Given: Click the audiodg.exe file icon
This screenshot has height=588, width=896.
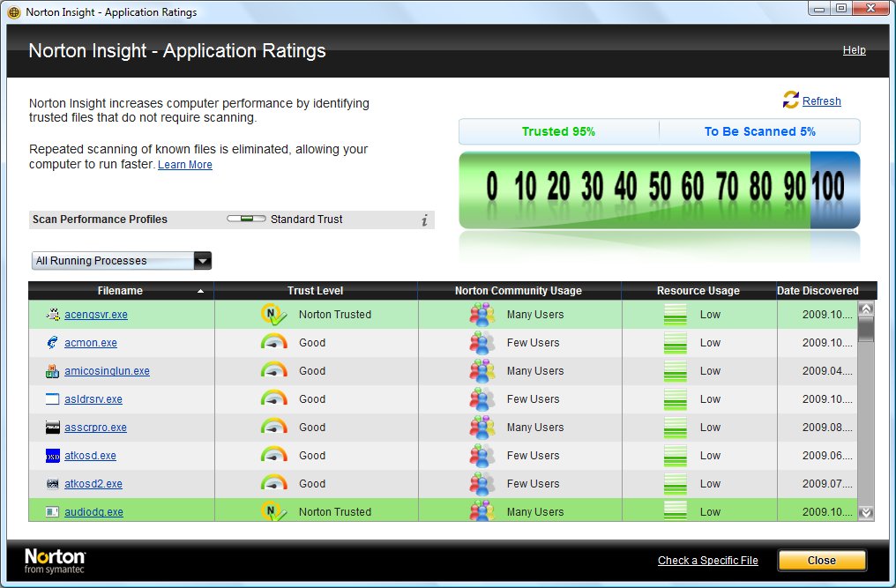Looking at the screenshot, I should 53,511.
